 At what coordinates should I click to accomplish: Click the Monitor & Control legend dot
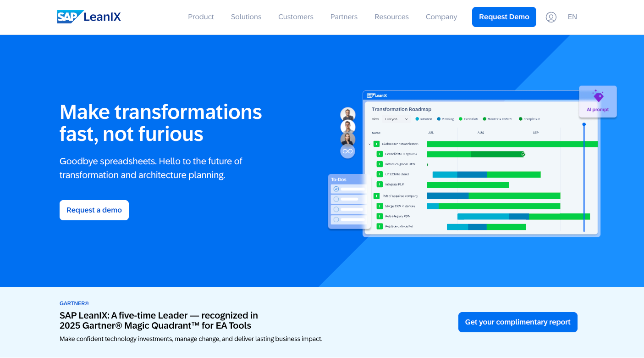pos(484,119)
